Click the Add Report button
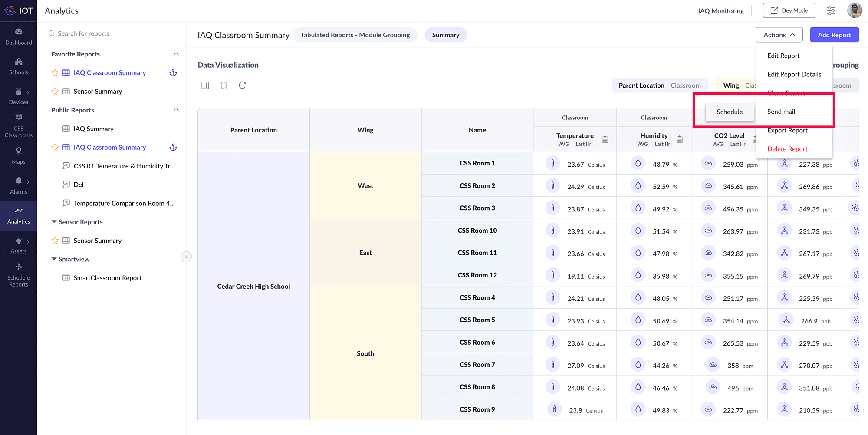This screenshot has height=435, width=868. pyautogui.click(x=834, y=35)
